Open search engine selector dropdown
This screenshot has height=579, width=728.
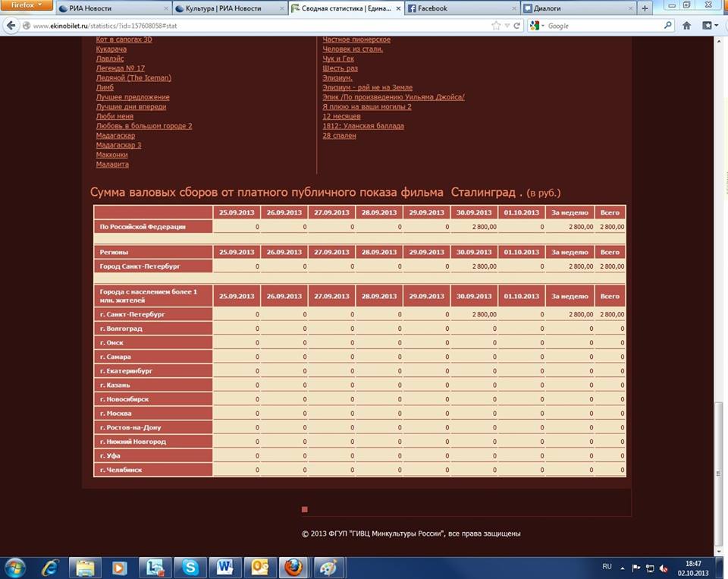pos(537,26)
